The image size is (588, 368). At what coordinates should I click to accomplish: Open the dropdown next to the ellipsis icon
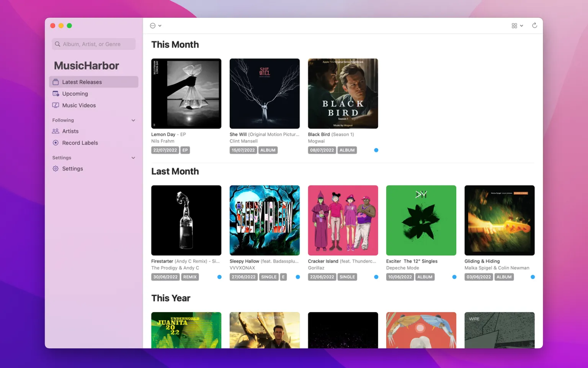161,25
